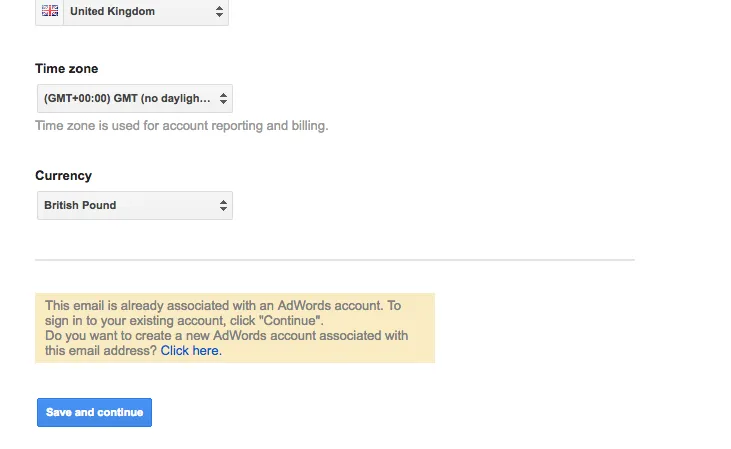
Task: Select the "British Pound" text
Action: [80, 205]
